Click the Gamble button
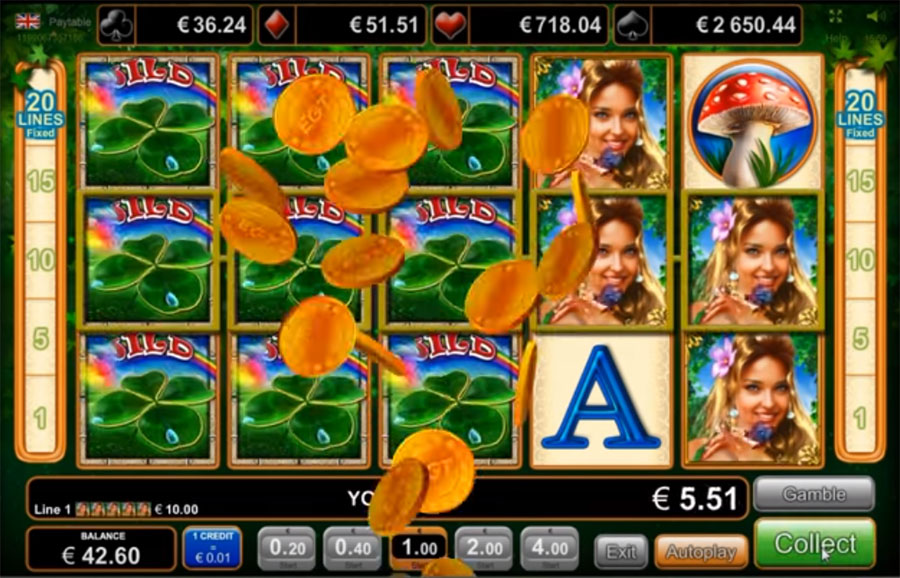 pos(814,494)
